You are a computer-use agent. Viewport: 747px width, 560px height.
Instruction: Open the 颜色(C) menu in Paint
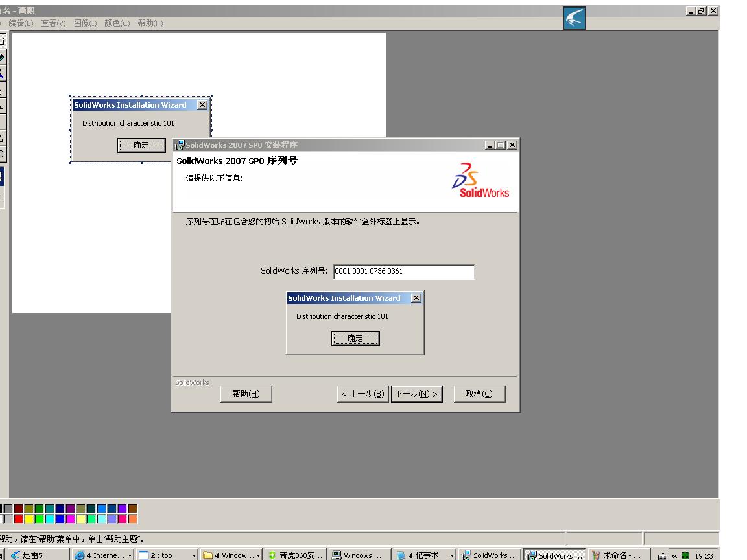coord(117,23)
